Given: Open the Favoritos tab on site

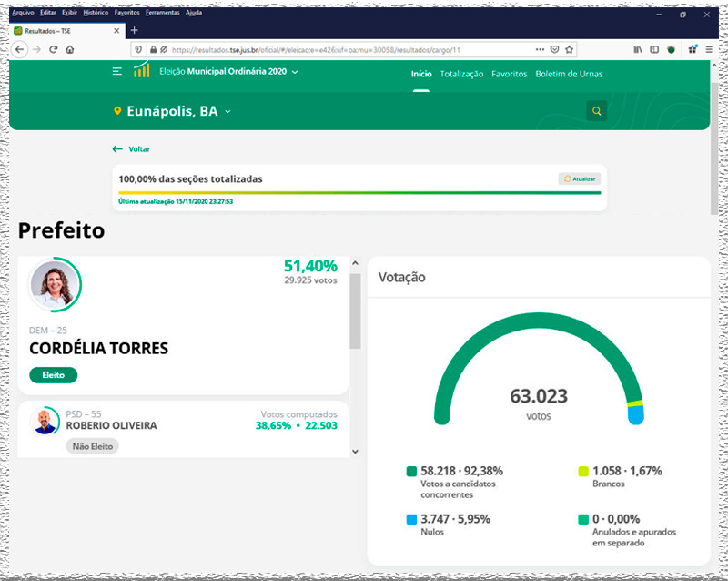Looking at the screenshot, I should click(509, 74).
